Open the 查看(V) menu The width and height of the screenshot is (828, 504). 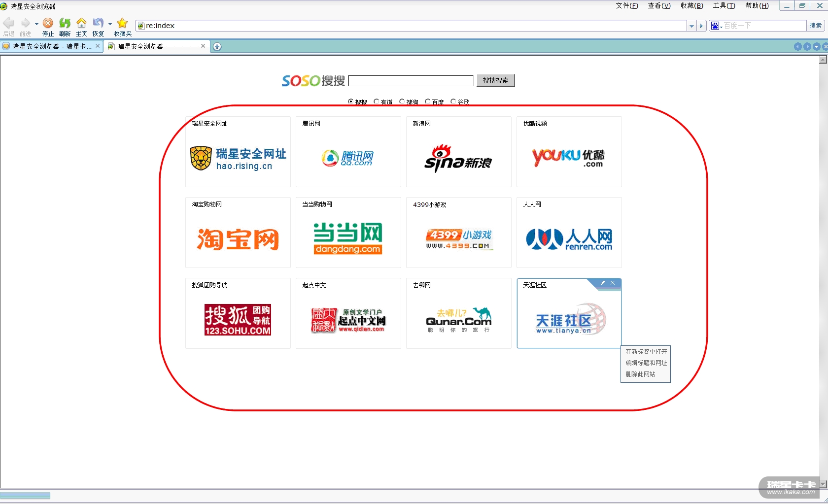(x=659, y=6)
